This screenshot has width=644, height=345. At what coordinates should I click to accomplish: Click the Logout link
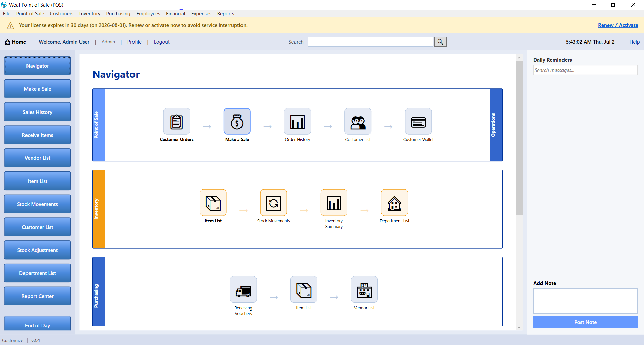[x=162, y=42]
